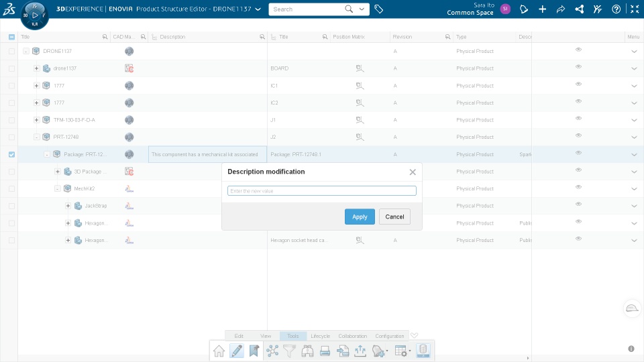Open the round side panel button on the right edge
Image resolution: width=644 pixels, height=362 pixels.
tap(632, 308)
